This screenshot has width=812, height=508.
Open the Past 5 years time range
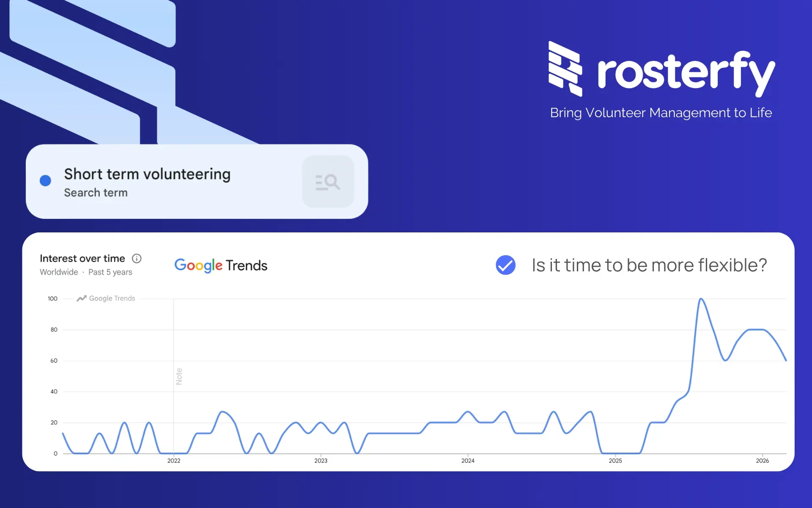(110, 272)
